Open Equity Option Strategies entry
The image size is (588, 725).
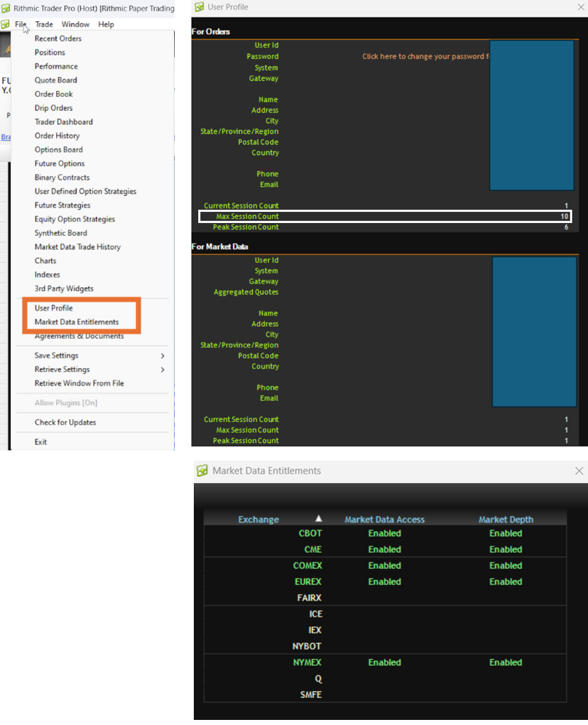(x=75, y=219)
